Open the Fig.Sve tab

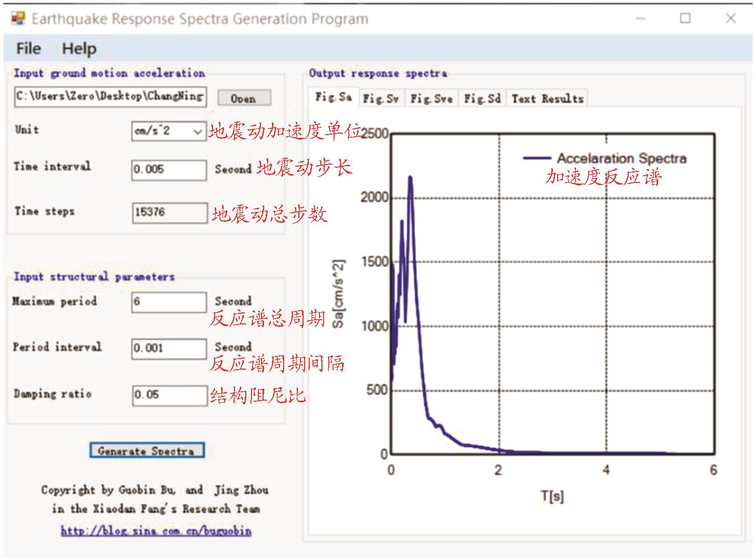pyautogui.click(x=431, y=99)
